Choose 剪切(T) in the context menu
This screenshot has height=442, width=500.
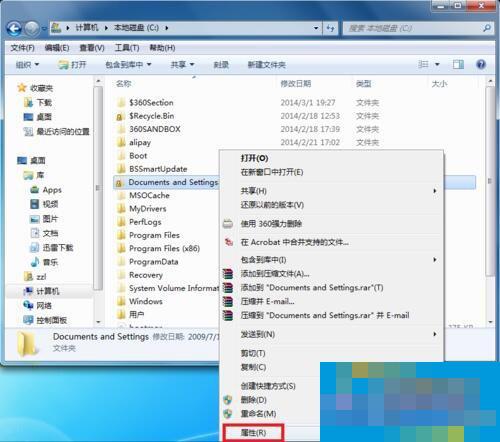pos(253,353)
